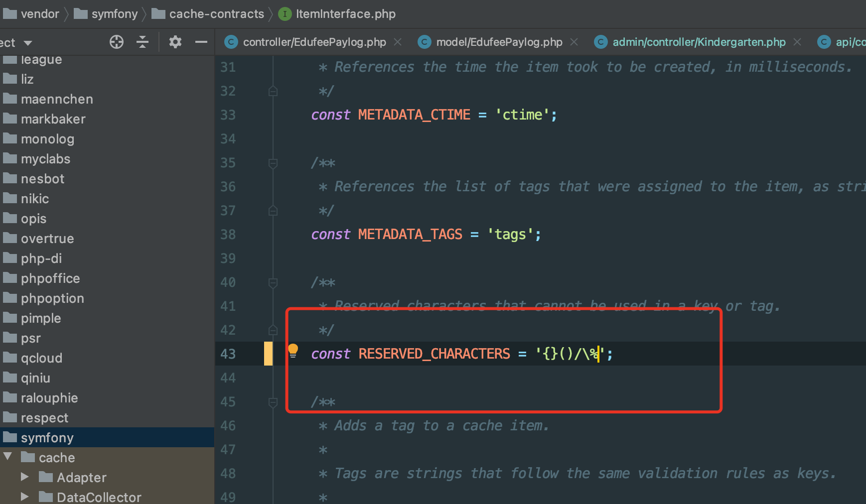Select the php-di folder
This screenshot has width=866, height=504.
107,258
